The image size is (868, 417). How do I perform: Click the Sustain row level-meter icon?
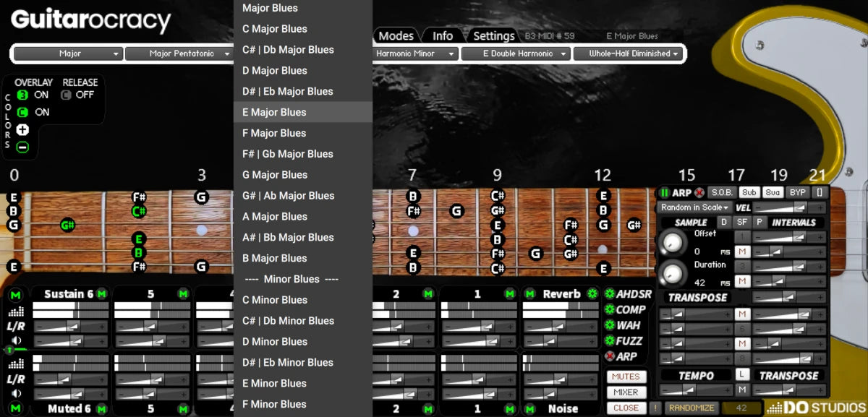15,312
